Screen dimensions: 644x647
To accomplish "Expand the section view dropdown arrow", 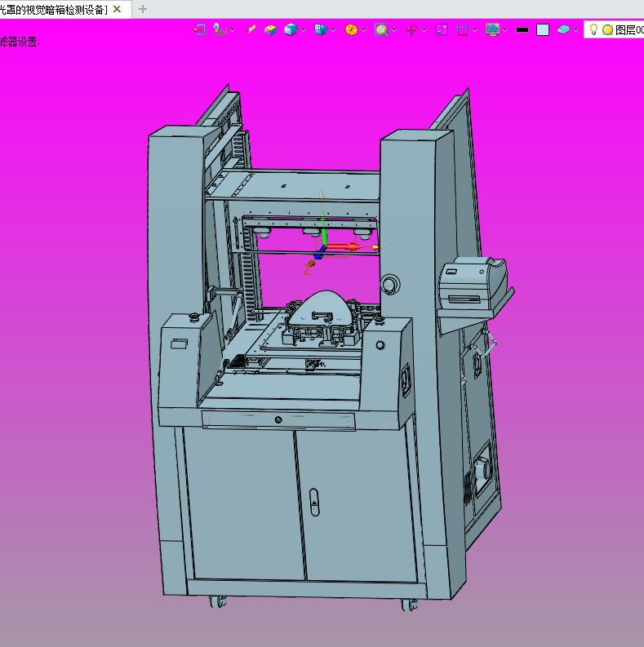I will (475, 30).
